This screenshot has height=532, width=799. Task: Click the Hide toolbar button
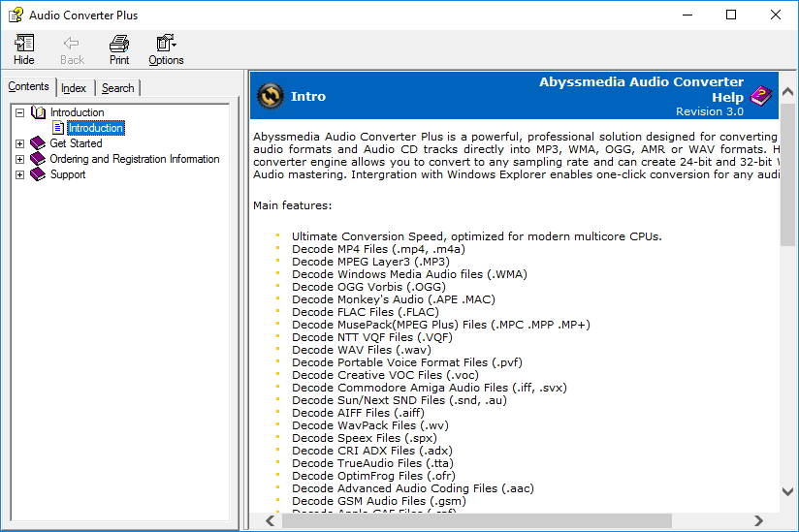pos(24,49)
